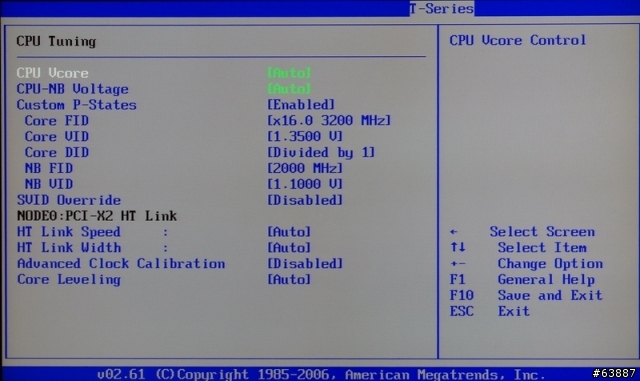Click the left arrow key icon

(453, 232)
